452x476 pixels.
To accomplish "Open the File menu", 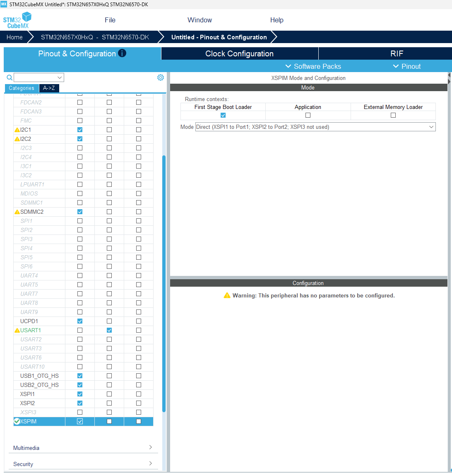I will [110, 20].
